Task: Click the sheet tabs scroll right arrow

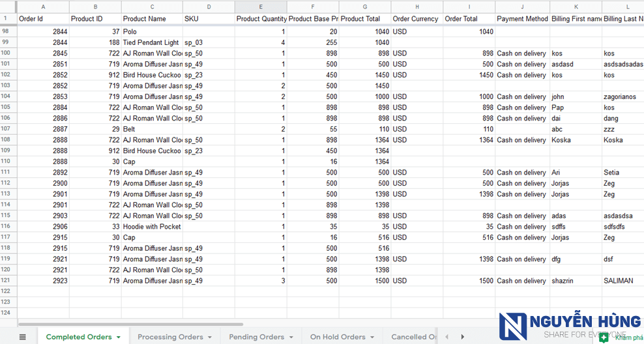Action: (462, 337)
